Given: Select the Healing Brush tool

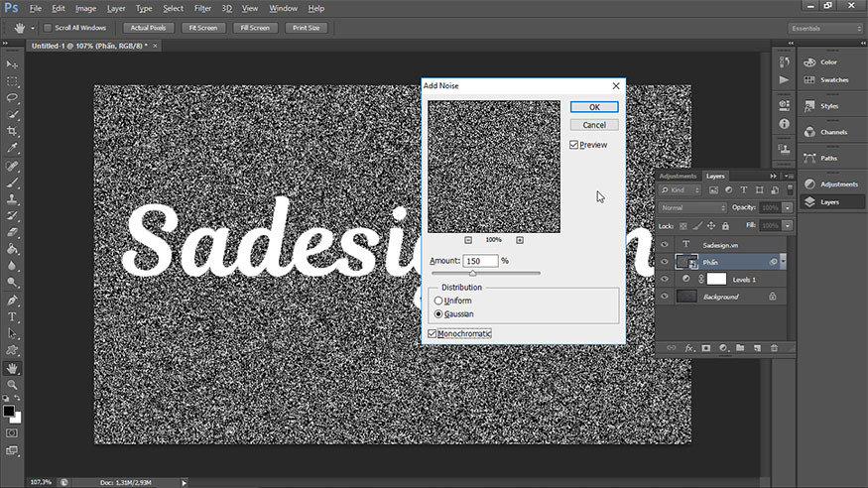Looking at the screenshot, I should (x=12, y=166).
